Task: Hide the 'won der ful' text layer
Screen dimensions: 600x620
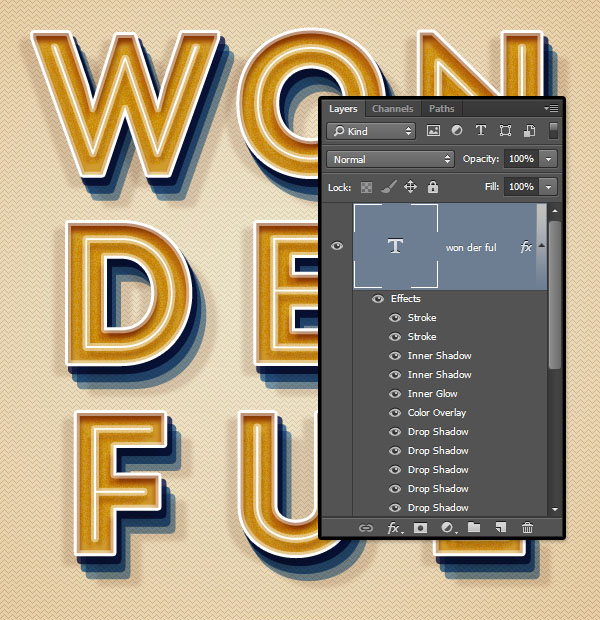Action: (337, 246)
